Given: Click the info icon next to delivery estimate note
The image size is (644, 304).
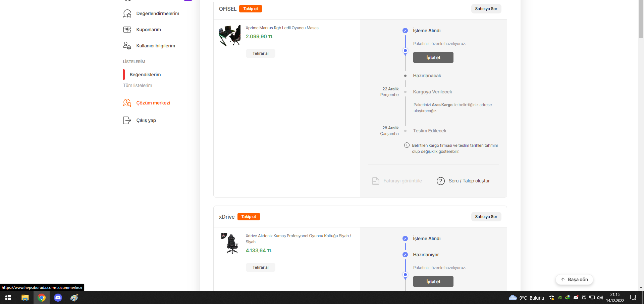Looking at the screenshot, I should [x=407, y=145].
